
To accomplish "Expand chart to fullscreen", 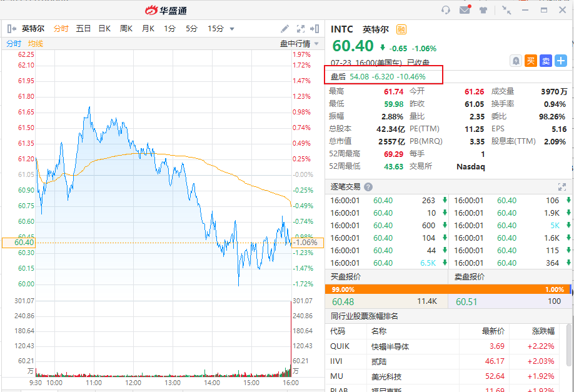I will [301, 29].
